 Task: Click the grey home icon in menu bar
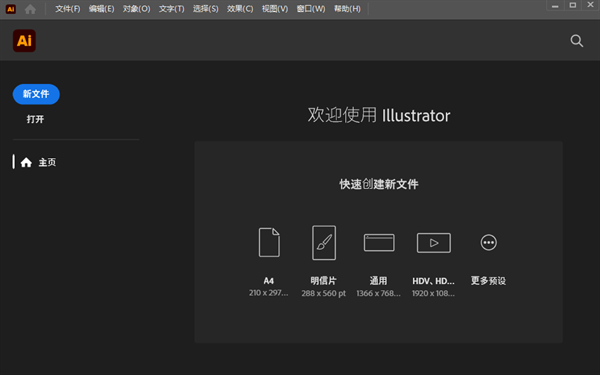30,9
